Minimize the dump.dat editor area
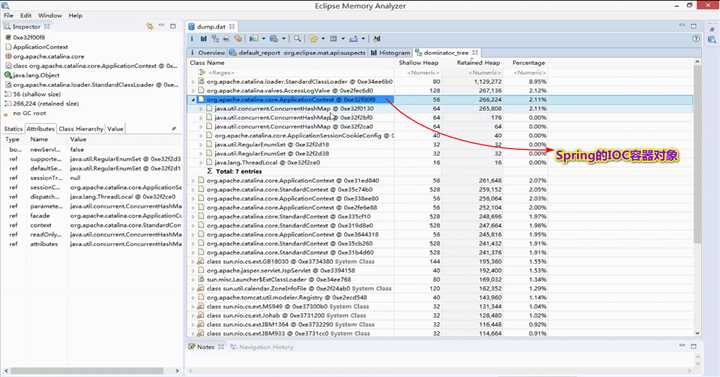 pos(682,26)
